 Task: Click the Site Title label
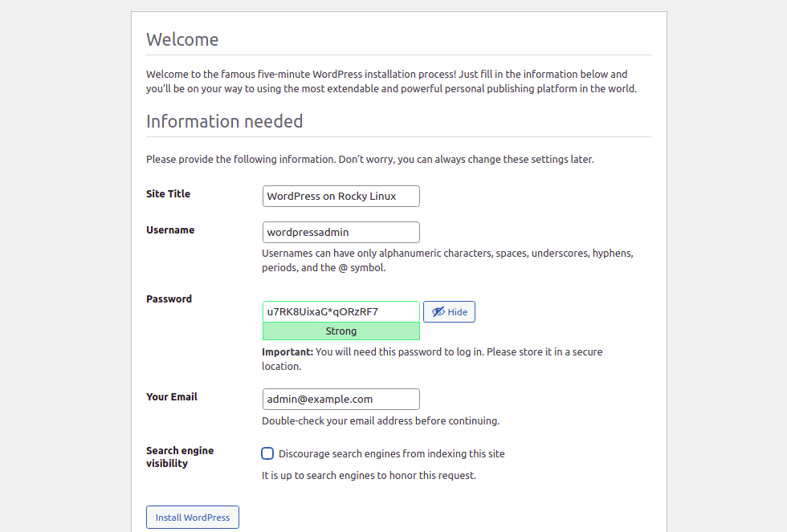point(168,193)
